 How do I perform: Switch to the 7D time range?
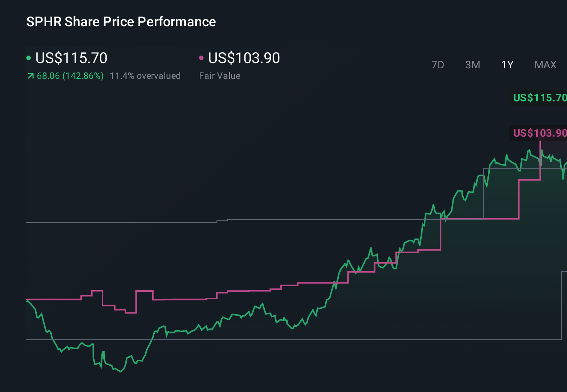pyautogui.click(x=438, y=65)
